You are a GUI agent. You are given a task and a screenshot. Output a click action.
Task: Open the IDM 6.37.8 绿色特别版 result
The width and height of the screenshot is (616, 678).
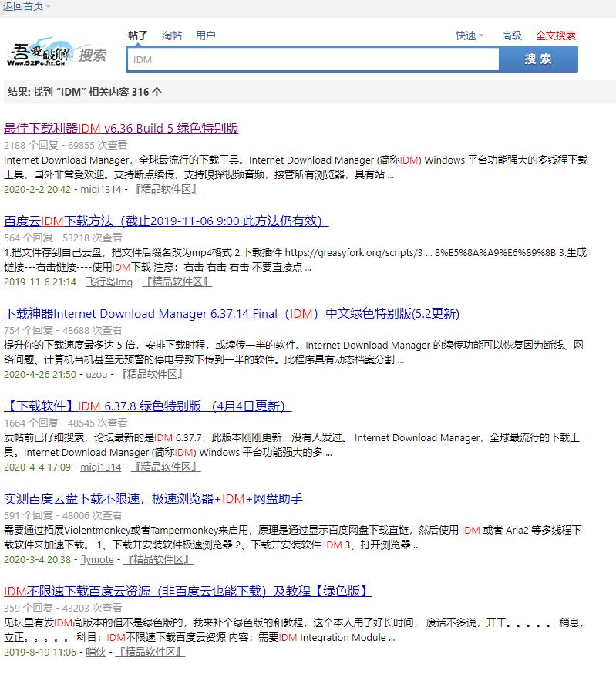click(147, 406)
